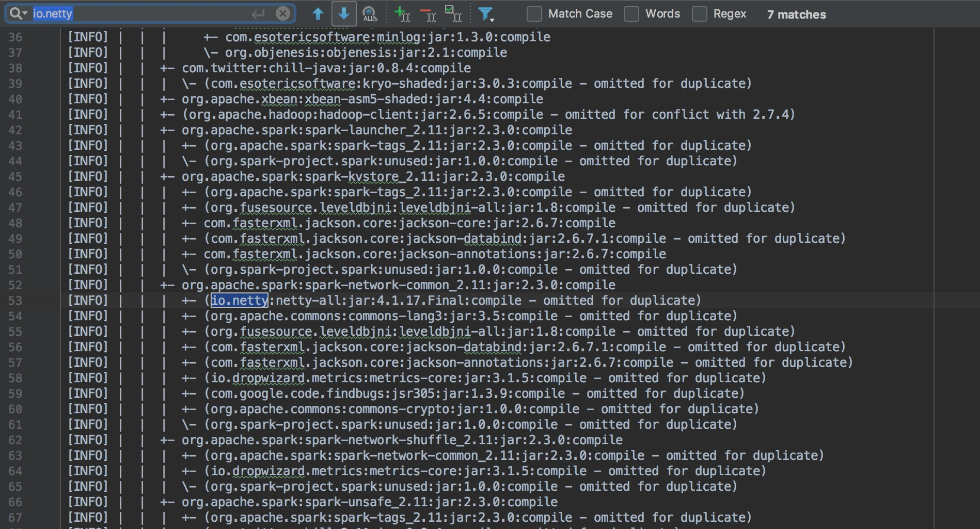
Task: Click the spark-network-common line 52 text
Action: [399, 285]
